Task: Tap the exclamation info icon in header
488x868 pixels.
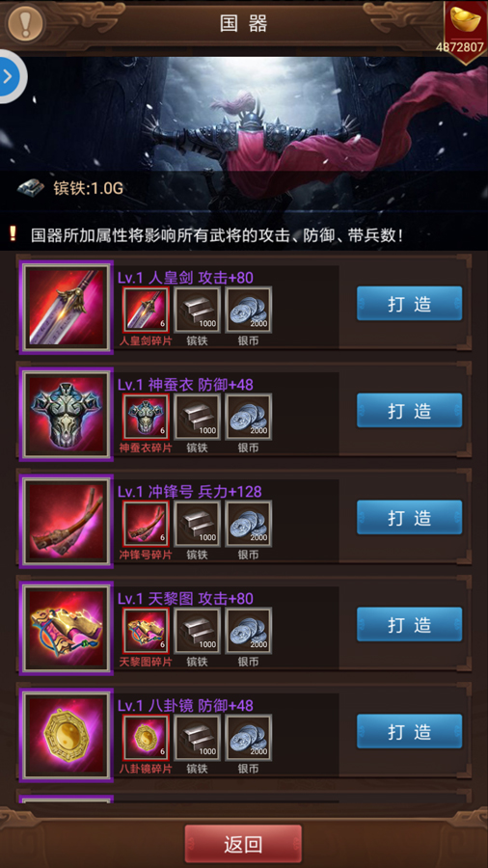Action: (25, 24)
